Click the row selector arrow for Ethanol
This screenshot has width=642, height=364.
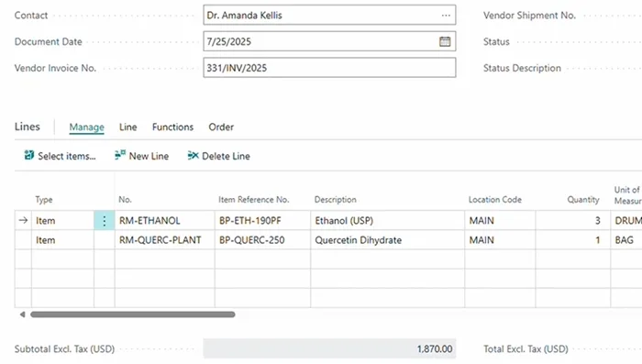23,220
